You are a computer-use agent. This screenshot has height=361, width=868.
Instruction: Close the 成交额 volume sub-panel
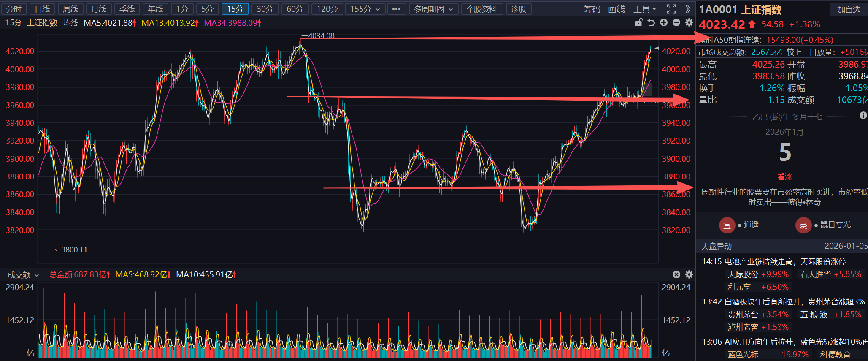[x=676, y=274]
